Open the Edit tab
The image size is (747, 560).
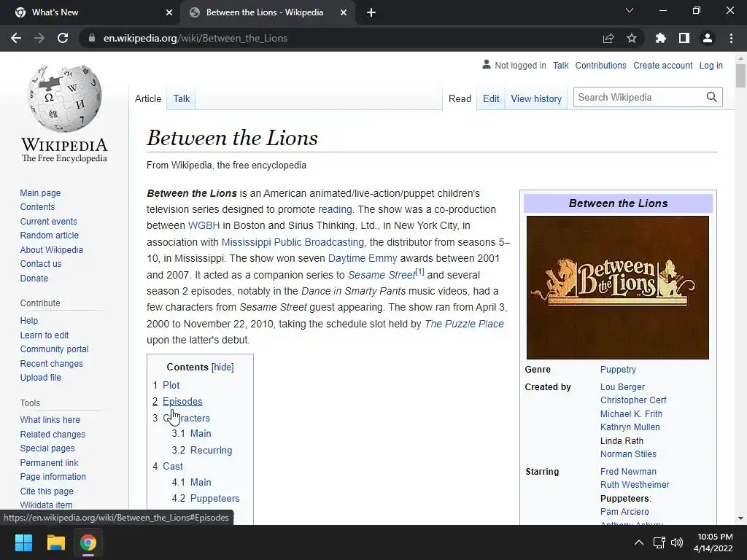[x=491, y=98]
